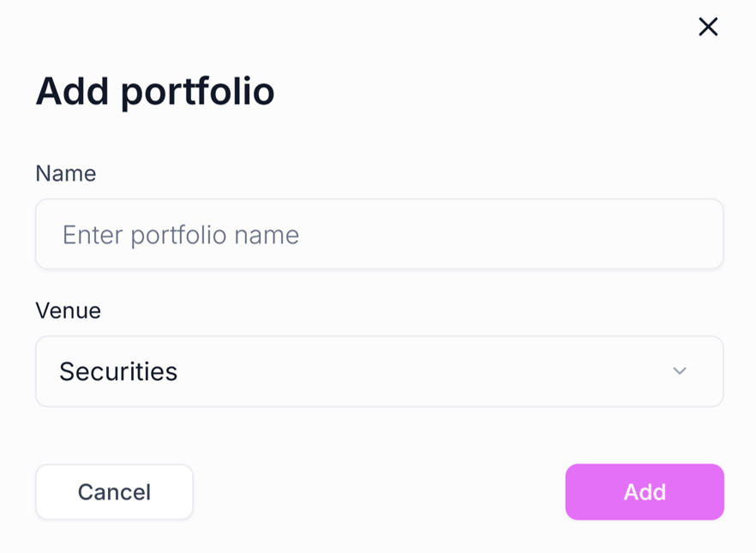Dismiss the dialog using Cancel
The width and height of the screenshot is (756, 553).
pos(114,492)
